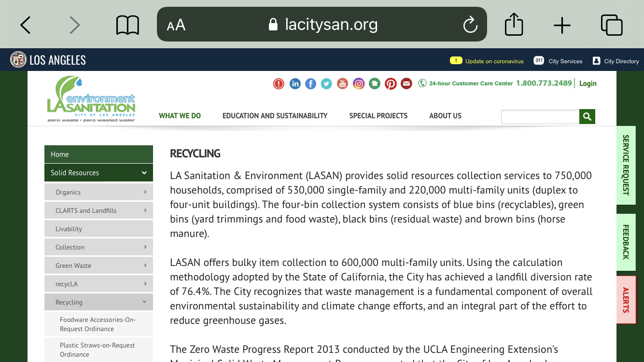Collapse the Recycling section chevron
The height and width of the screenshot is (362, 644).
(144, 302)
